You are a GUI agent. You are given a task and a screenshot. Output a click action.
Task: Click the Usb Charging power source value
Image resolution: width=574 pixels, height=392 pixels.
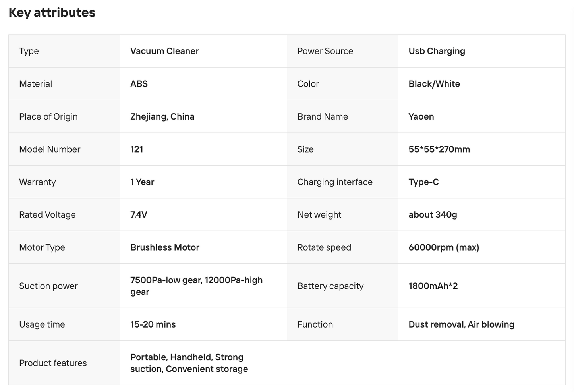pyautogui.click(x=437, y=51)
